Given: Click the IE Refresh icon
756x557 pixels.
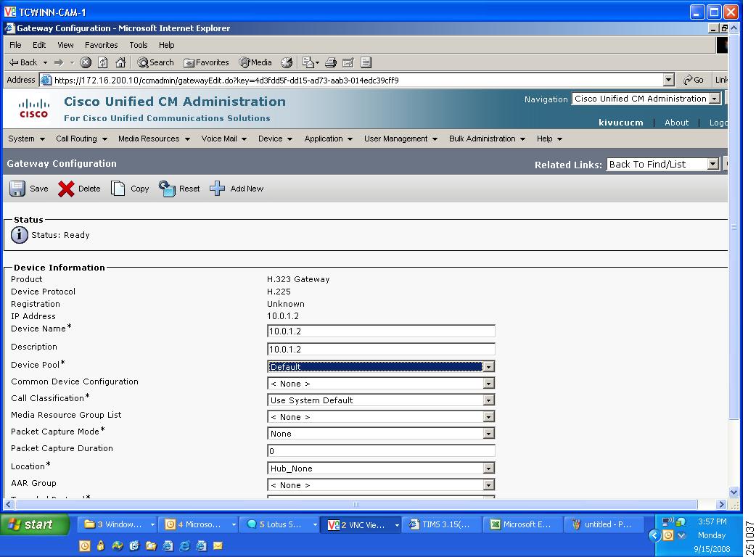Looking at the screenshot, I should (103, 62).
